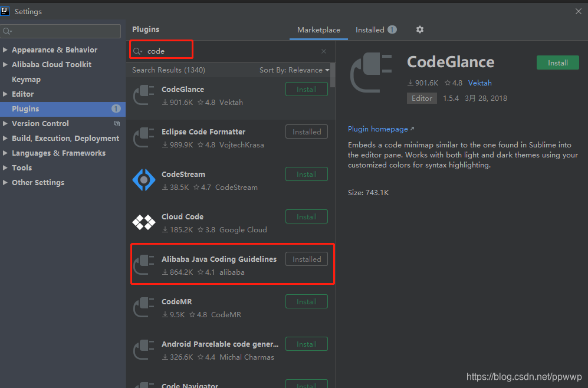Click CodeMR plugin icon

144,307
